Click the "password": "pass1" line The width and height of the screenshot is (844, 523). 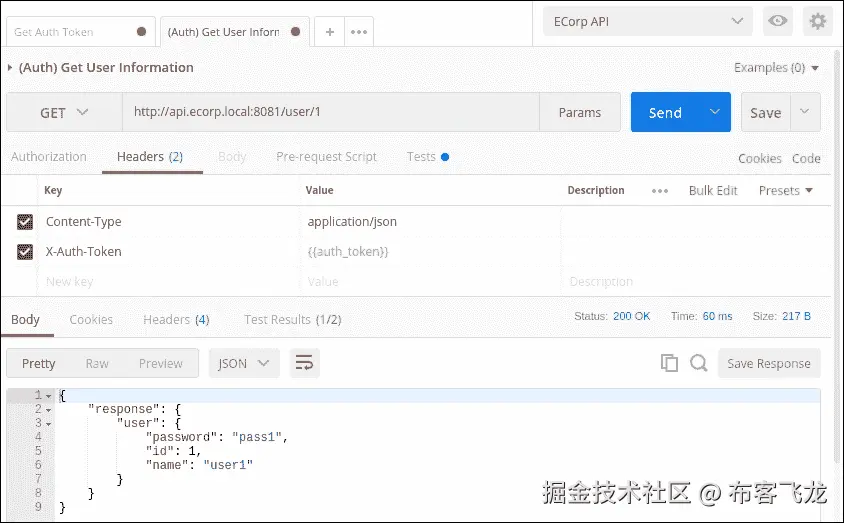pyautogui.click(x=217, y=437)
